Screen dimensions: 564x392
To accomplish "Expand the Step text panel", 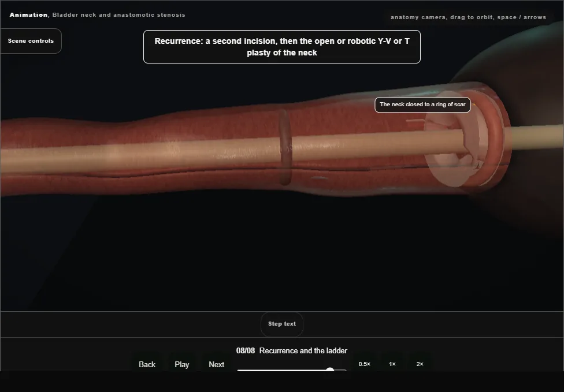I will coord(282,324).
